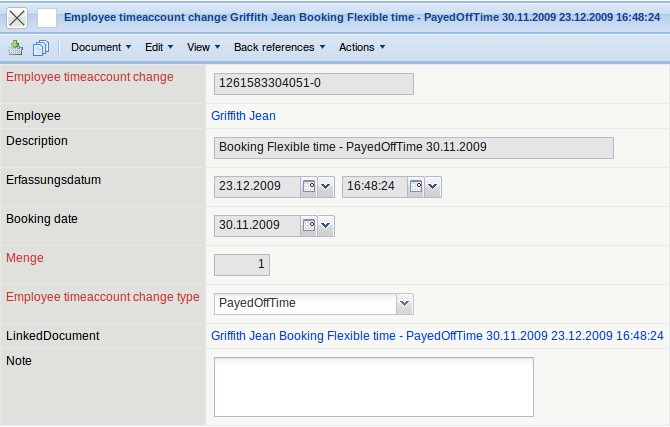Open calendar picker for Erfassungsdatum date
The image size is (670, 427).
[309, 186]
